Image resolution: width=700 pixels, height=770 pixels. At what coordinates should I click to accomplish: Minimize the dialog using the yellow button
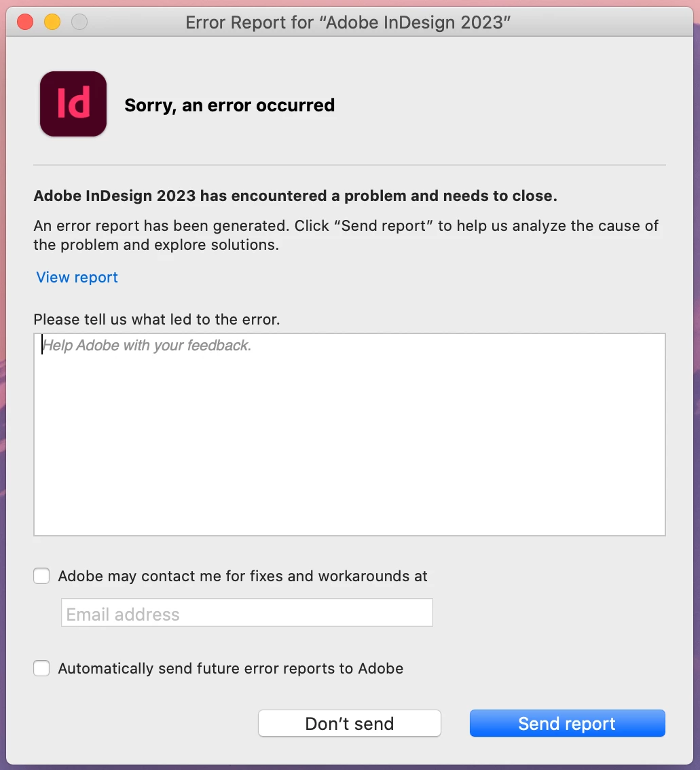tap(52, 22)
